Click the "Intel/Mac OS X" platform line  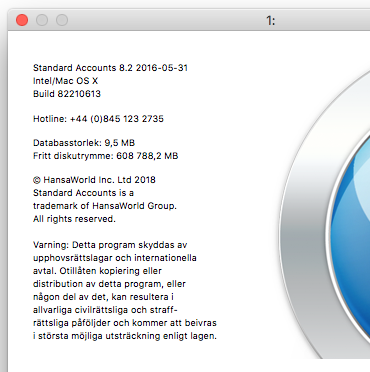(x=65, y=81)
